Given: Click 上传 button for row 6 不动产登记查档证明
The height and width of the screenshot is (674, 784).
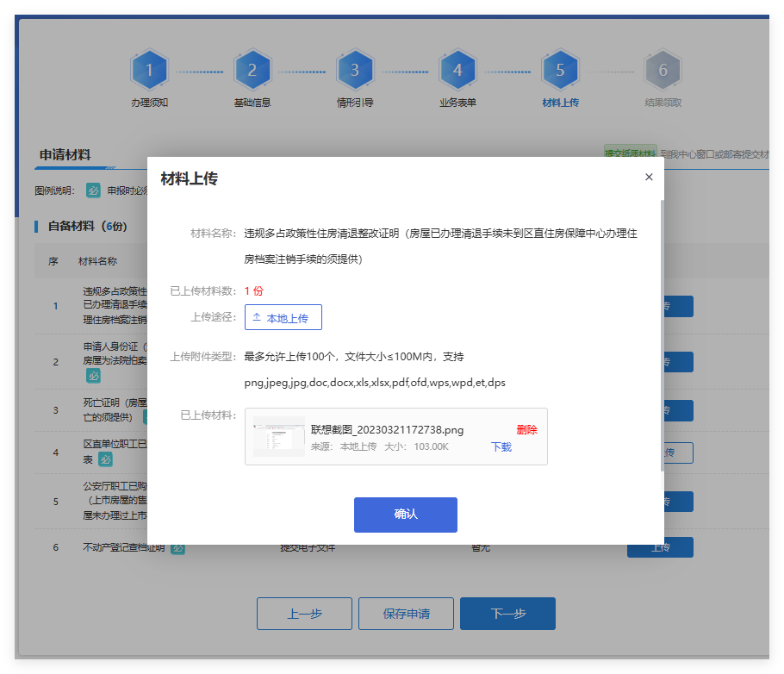Looking at the screenshot, I should [x=660, y=548].
